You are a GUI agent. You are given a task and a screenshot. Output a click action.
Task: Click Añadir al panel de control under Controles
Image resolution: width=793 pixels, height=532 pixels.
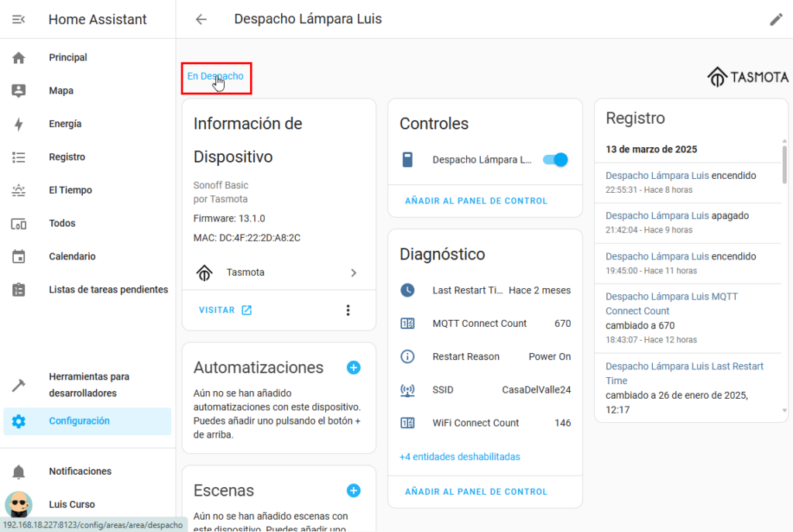pyautogui.click(x=475, y=201)
